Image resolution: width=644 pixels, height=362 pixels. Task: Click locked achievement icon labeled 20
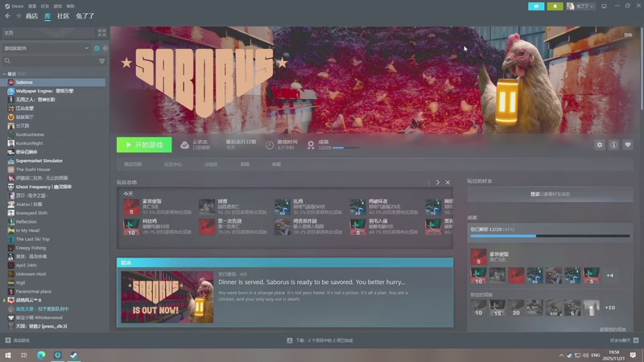click(x=516, y=307)
